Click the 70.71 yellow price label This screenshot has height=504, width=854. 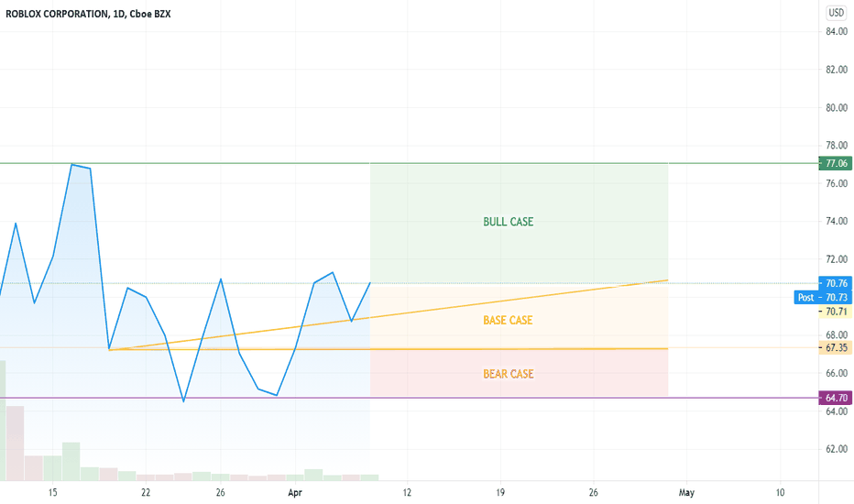click(836, 312)
